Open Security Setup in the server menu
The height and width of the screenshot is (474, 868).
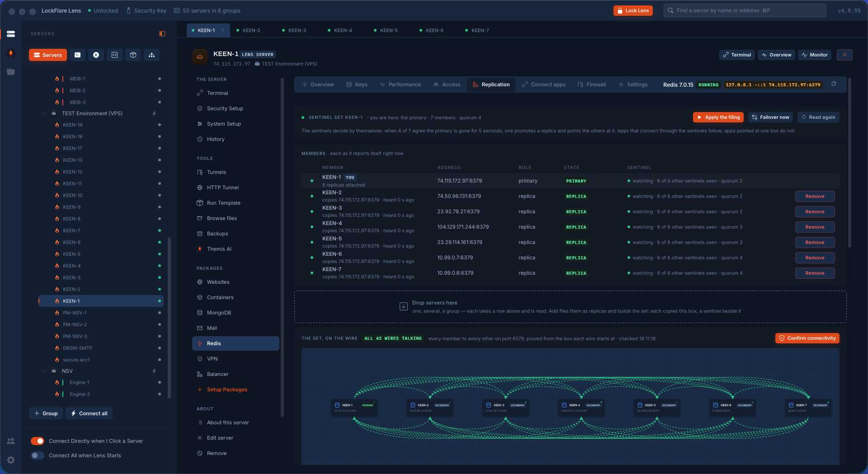236,108
